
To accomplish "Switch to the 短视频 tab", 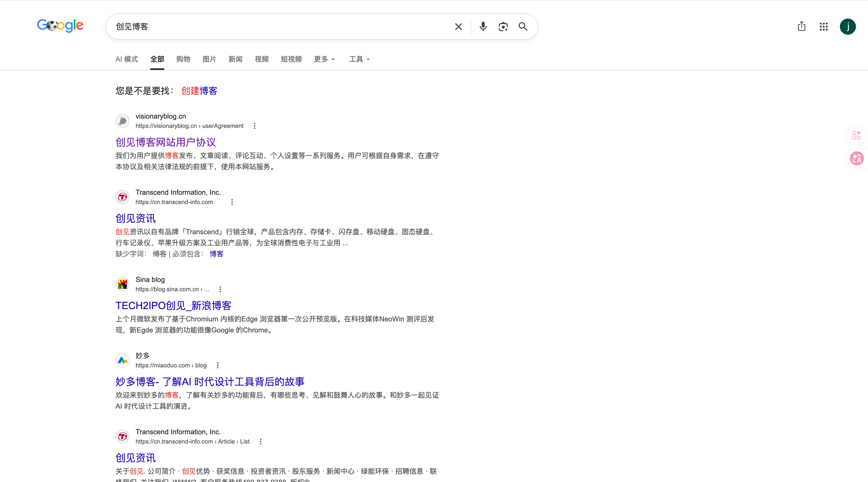I will point(291,59).
